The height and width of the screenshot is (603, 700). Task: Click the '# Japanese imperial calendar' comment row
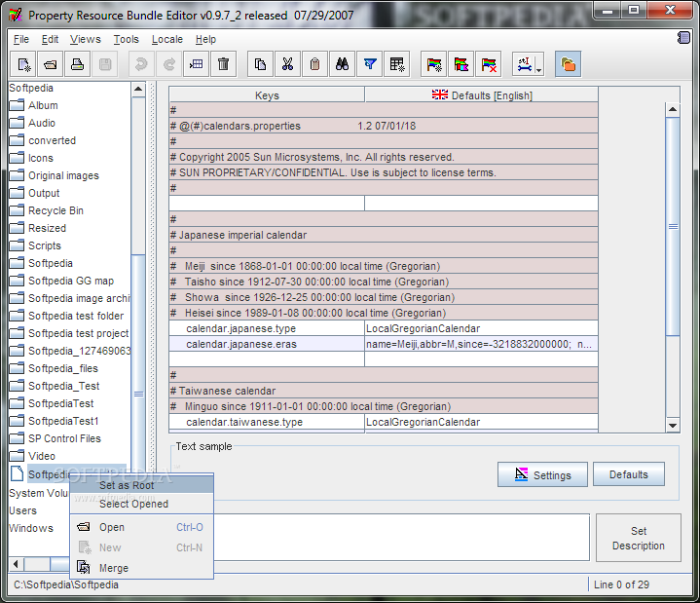(384, 235)
